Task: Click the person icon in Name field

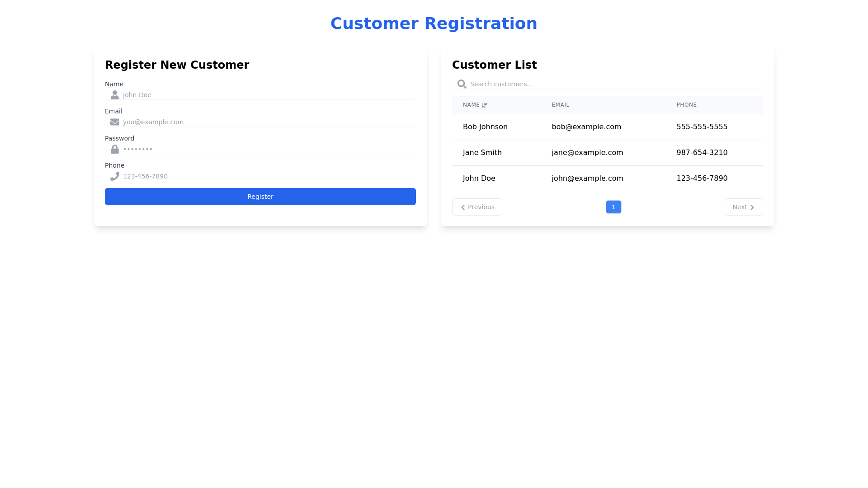Action: [x=114, y=95]
